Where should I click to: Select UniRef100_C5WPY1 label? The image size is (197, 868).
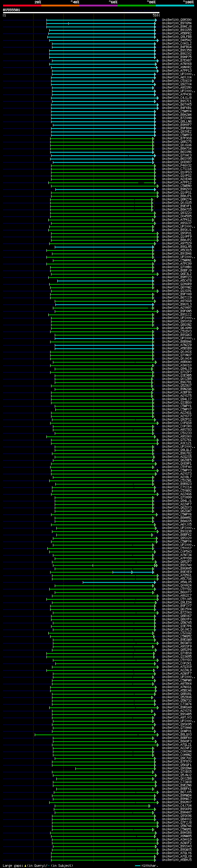point(177,406)
